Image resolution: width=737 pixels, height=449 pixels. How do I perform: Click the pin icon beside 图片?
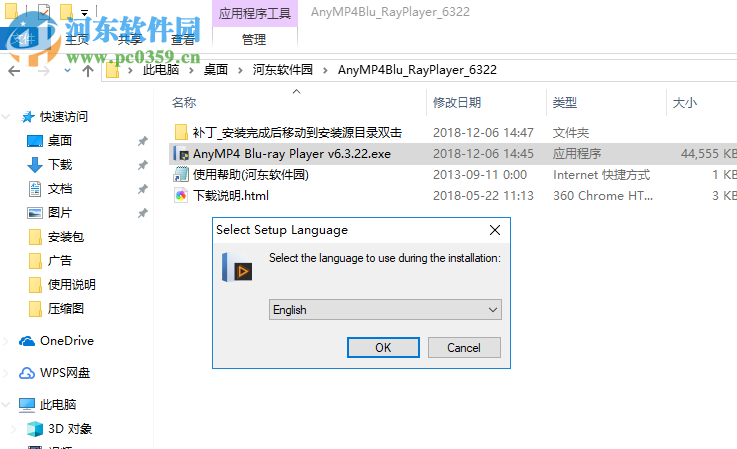(x=142, y=213)
